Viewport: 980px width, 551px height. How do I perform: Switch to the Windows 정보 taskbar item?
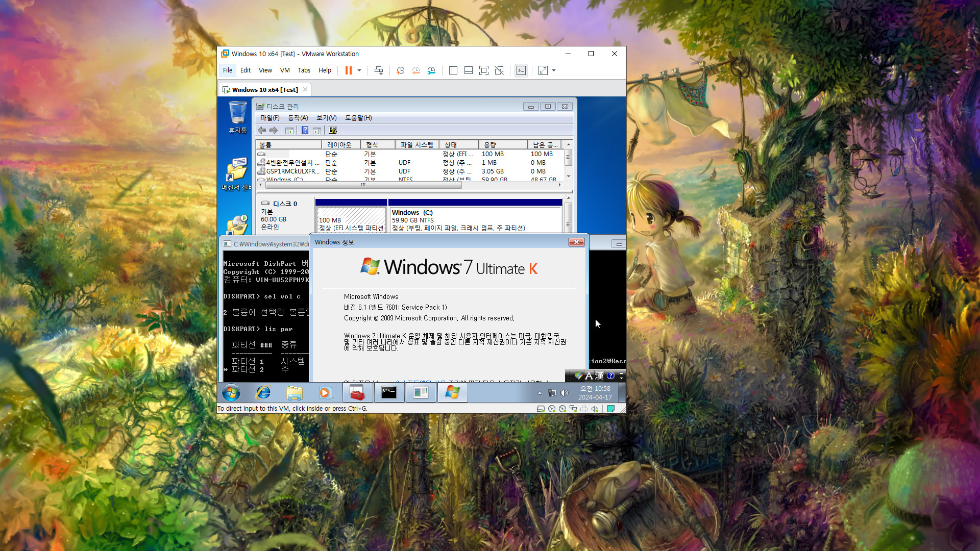tap(452, 393)
